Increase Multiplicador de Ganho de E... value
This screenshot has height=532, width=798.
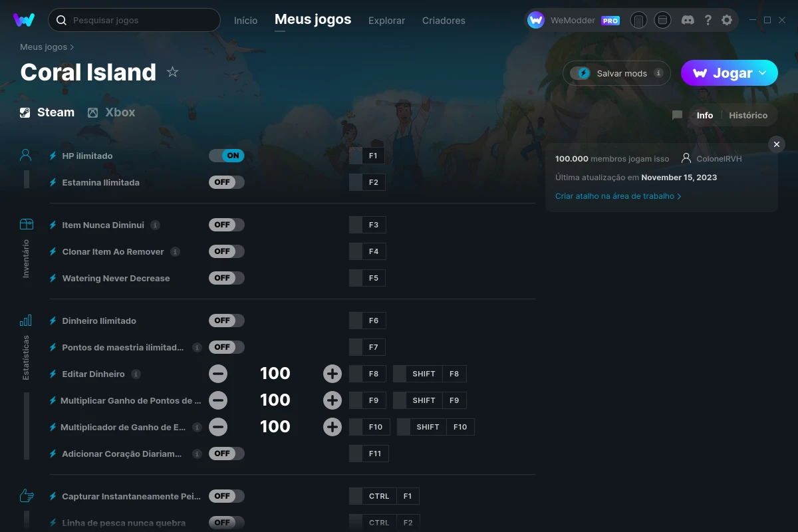click(x=332, y=427)
